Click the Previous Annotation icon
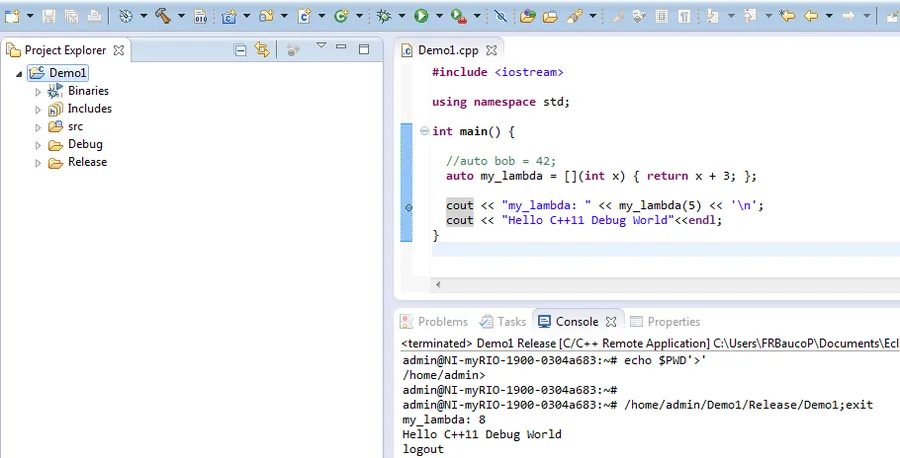This screenshot has width=900, height=458. click(750, 16)
